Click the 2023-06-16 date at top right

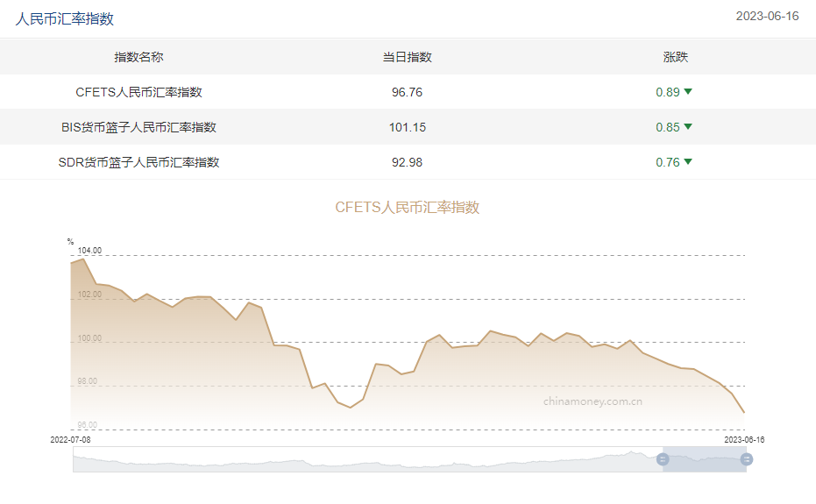(767, 17)
